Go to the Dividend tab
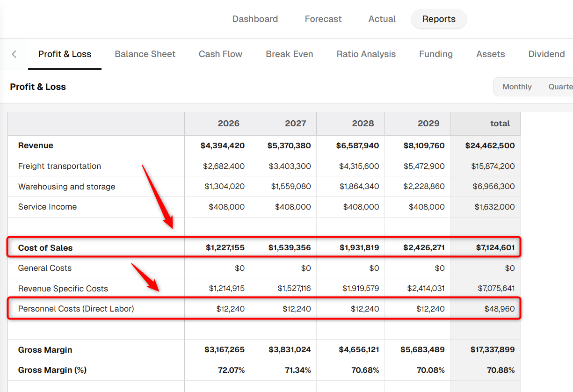Screen dimensions: 573x392 point(547,54)
